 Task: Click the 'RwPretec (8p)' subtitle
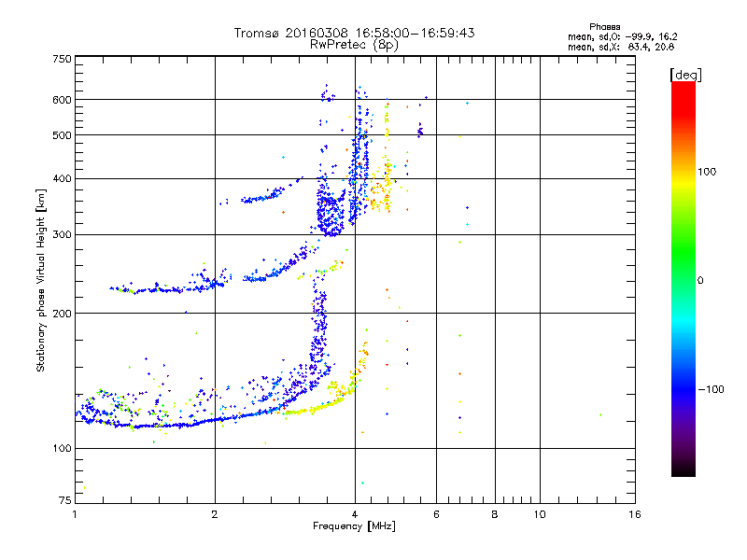click(354, 45)
